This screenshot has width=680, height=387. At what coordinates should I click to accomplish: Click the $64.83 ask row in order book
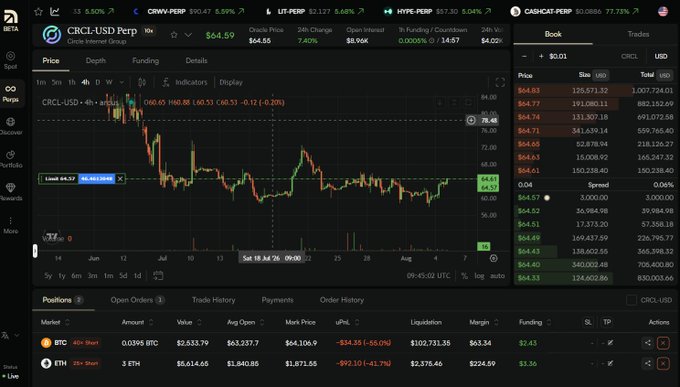(595, 90)
